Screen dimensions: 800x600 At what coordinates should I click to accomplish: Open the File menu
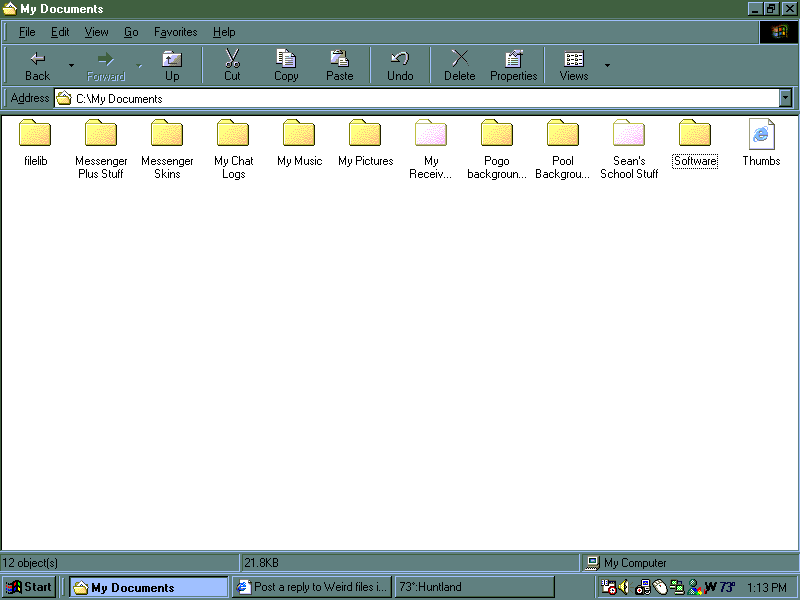pyautogui.click(x=27, y=32)
